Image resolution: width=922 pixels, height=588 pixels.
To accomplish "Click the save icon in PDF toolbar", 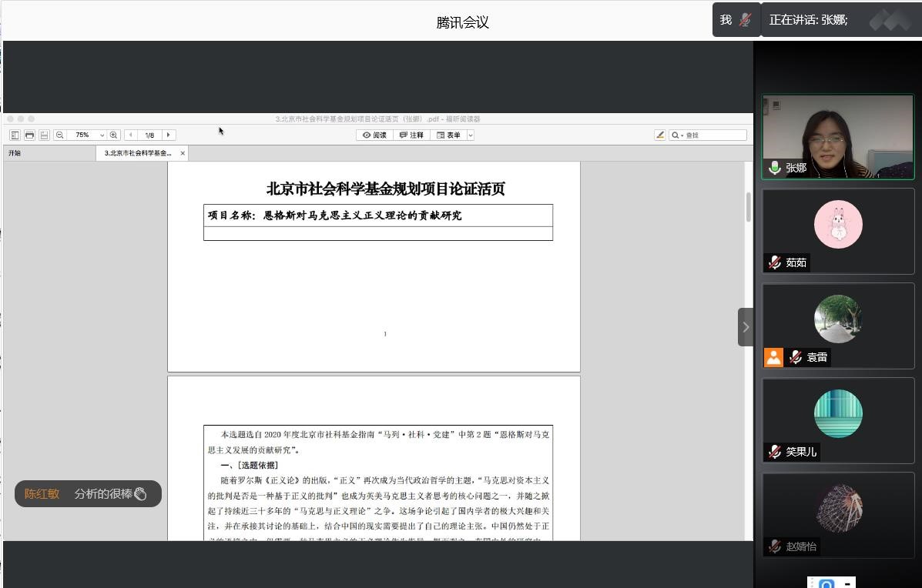I will [44, 135].
